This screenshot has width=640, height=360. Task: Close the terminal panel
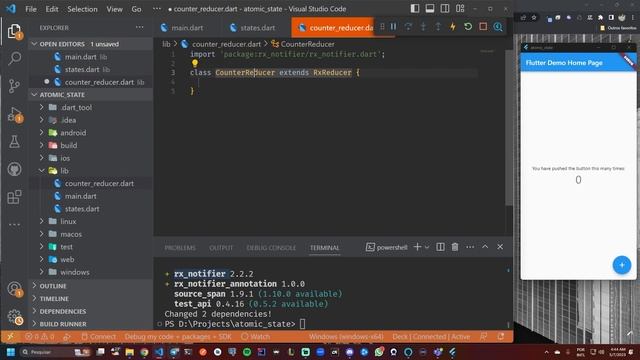pyautogui.click(x=500, y=247)
